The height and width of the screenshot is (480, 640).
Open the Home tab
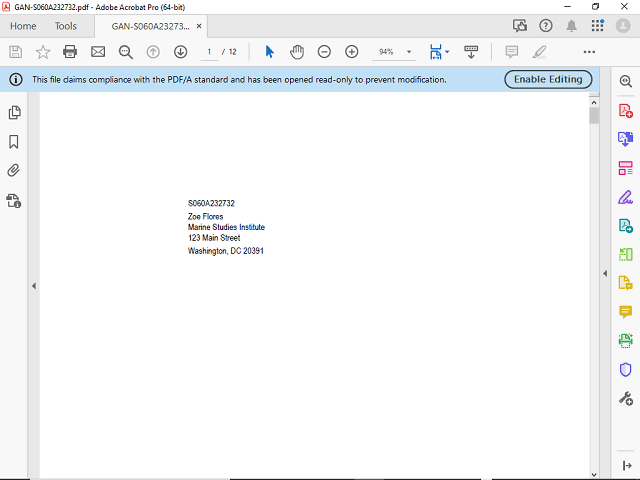[23, 26]
